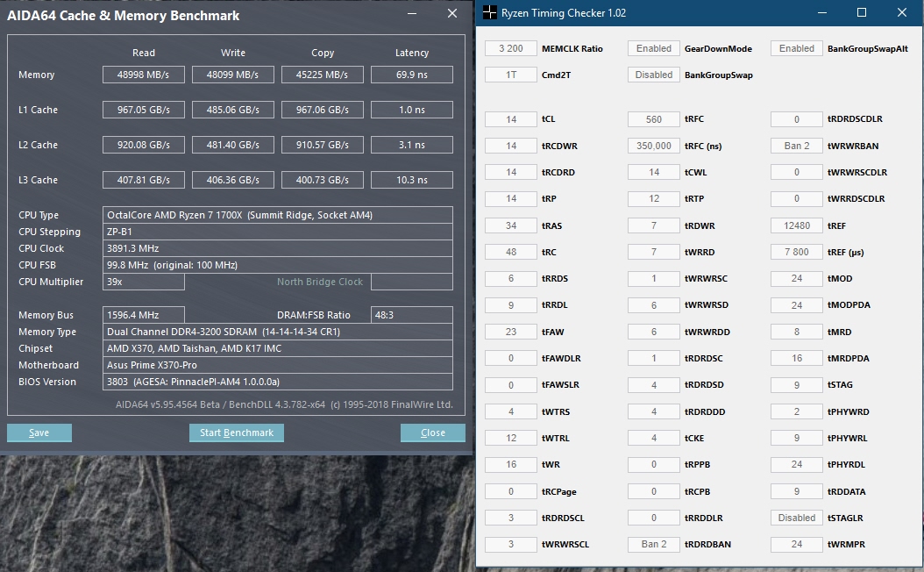
Task: Click the Ryzen Timing Checker app icon
Action: point(490,12)
